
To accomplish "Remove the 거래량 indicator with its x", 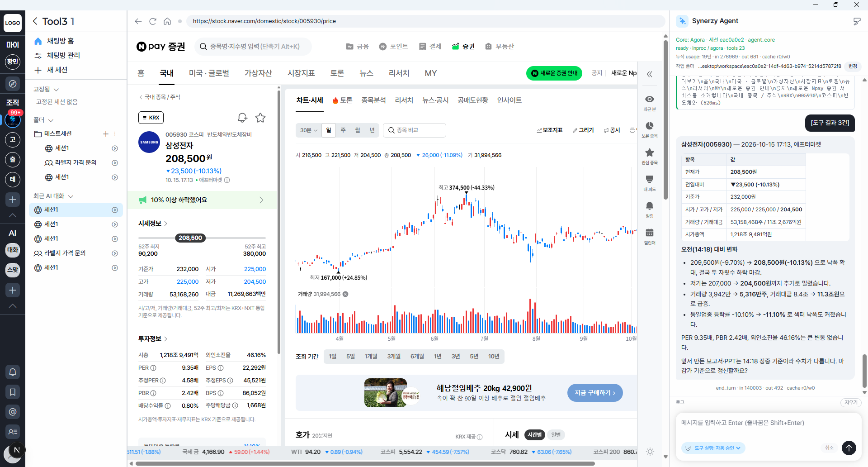I will coord(345,294).
